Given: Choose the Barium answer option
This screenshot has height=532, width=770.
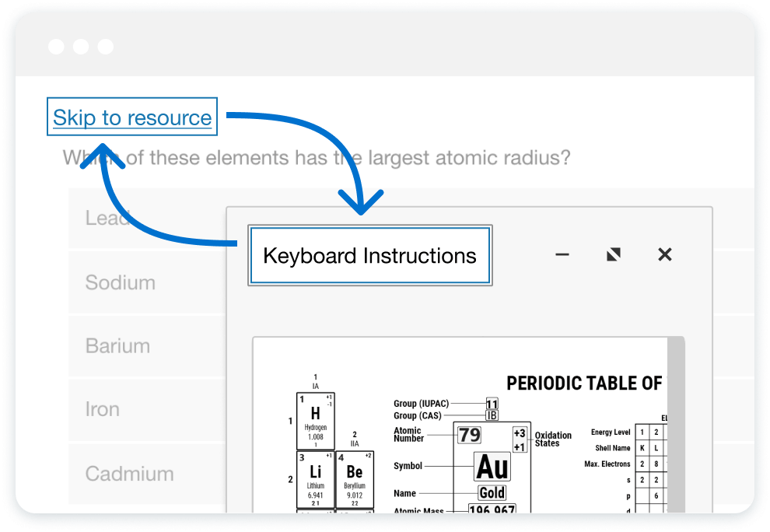Looking at the screenshot, I should 147,346.
